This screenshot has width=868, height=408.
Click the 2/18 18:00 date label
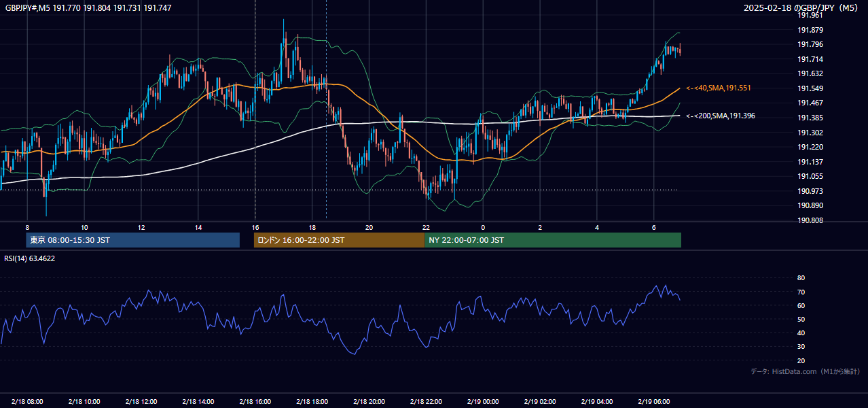coord(312,402)
